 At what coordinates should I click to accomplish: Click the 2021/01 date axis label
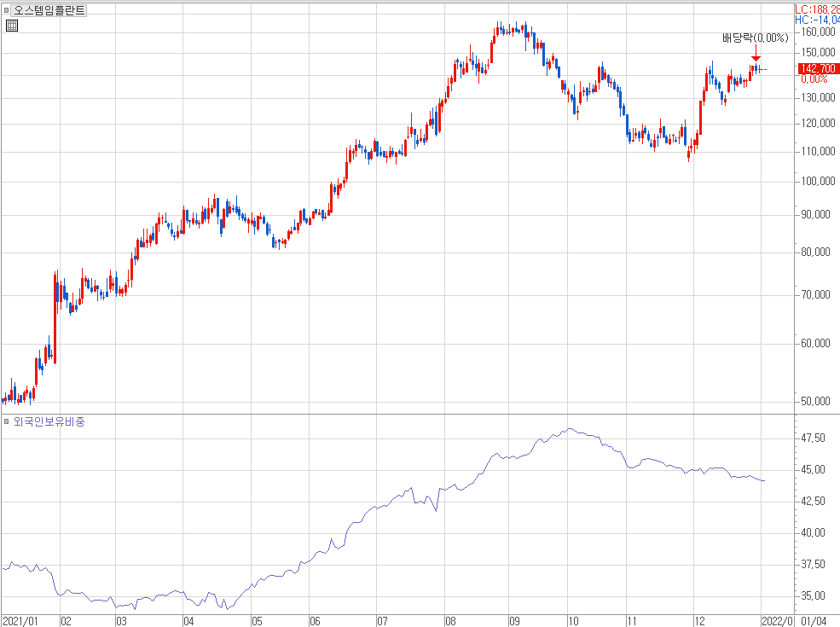click(x=20, y=622)
